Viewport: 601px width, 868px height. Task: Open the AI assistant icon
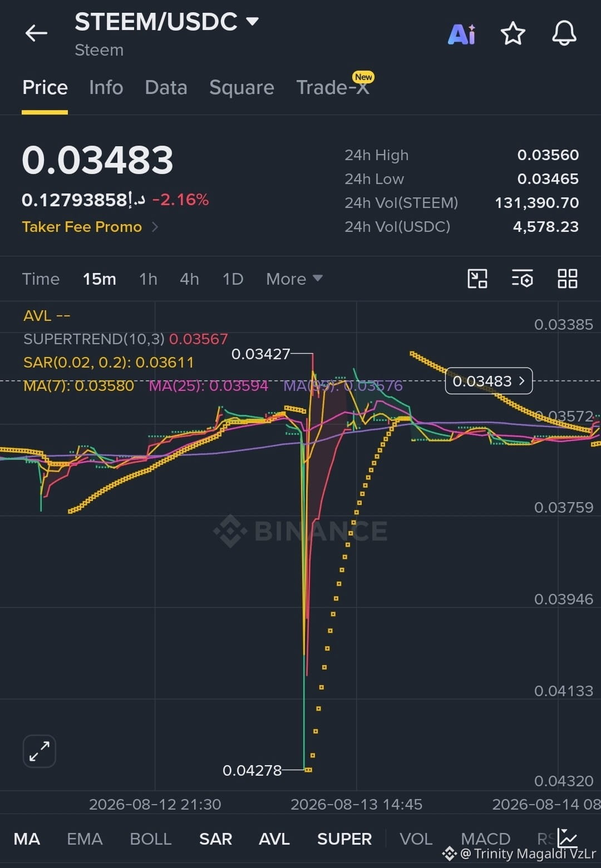click(462, 34)
